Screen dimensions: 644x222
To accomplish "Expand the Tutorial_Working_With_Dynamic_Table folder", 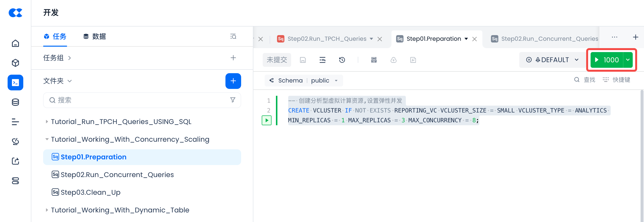I will tap(47, 210).
